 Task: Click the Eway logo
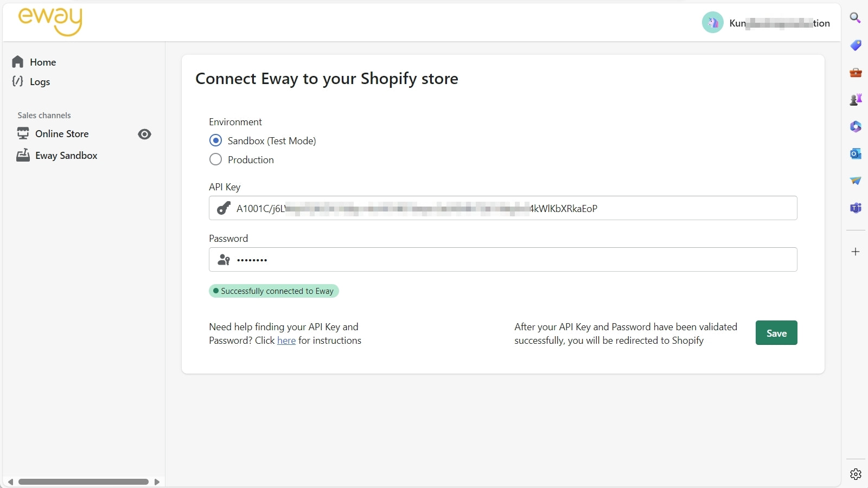coord(50,22)
